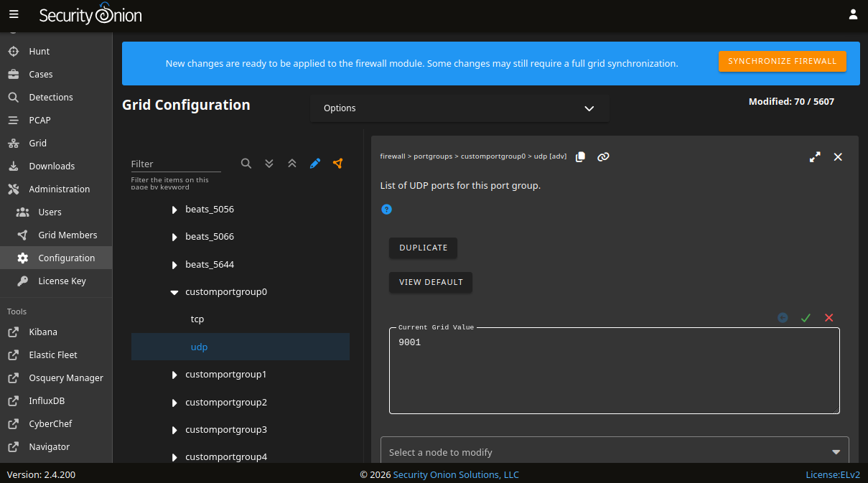The width and height of the screenshot is (868, 483).
Task: Click inside the Current Grid Value textbox
Action: (614, 373)
